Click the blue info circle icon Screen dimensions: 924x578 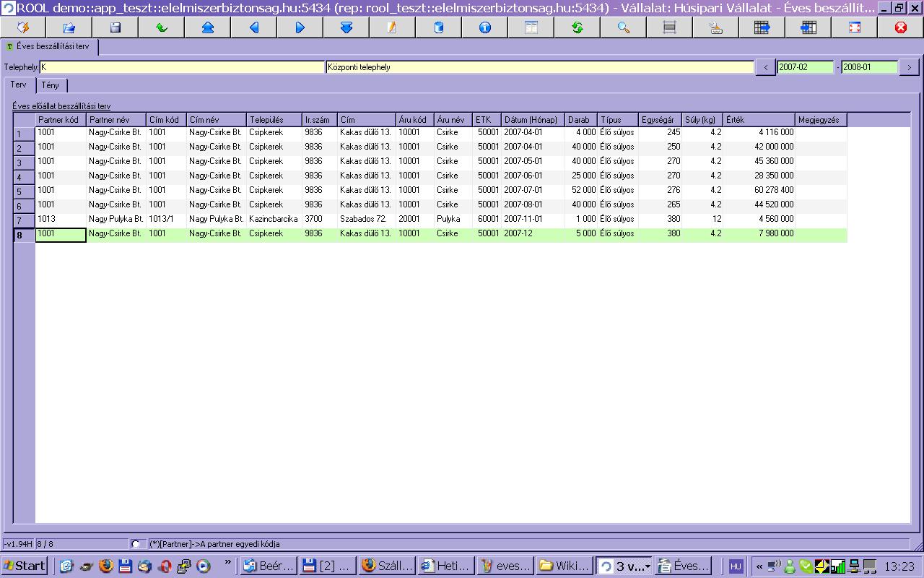point(485,27)
